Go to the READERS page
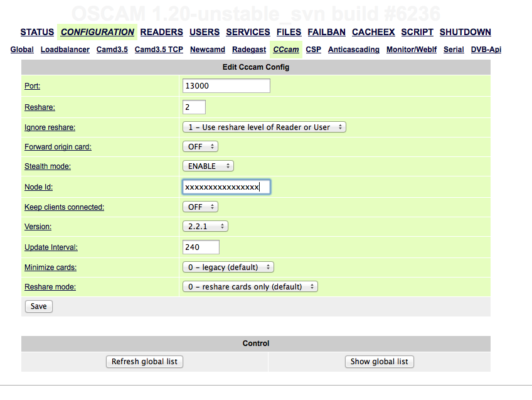The height and width of the screenshot is (400, 532). (x=161, y=32)
